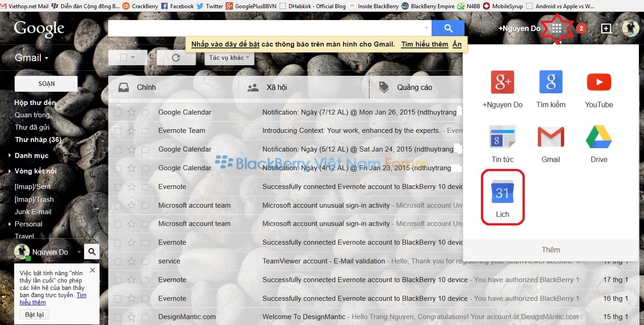The width and height of the screenshot is (644, 325).
Task: Open chat status dropdown beside Nguyen Do
Action: 79,252
